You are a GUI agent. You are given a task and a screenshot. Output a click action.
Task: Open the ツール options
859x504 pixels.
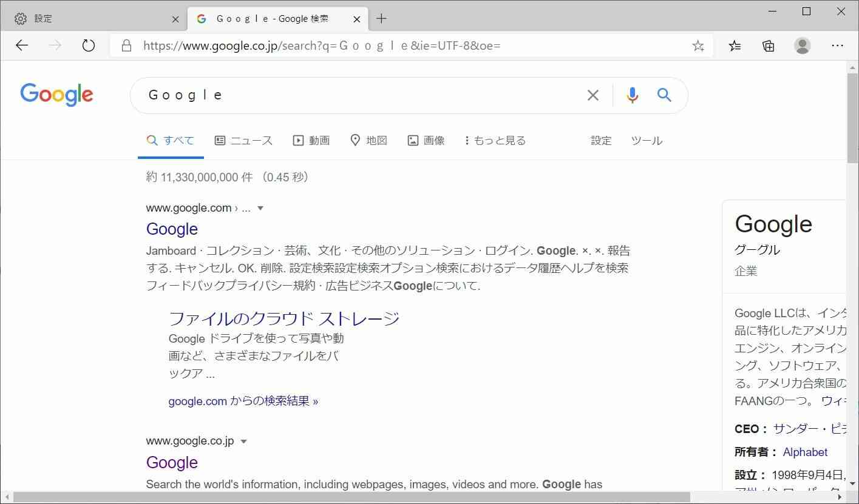[647, 141]
